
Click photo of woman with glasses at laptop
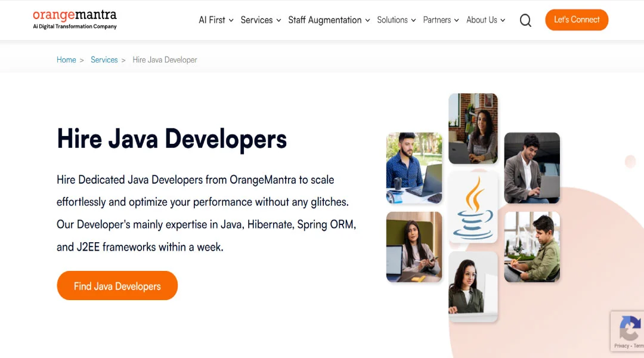473,286
